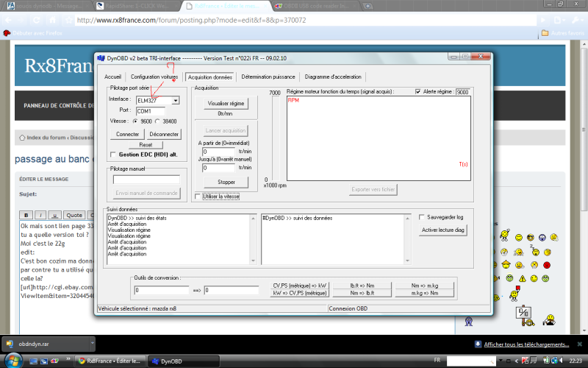Click the Autres favoris folder icon
588x368 pixels.
(545, 33)
